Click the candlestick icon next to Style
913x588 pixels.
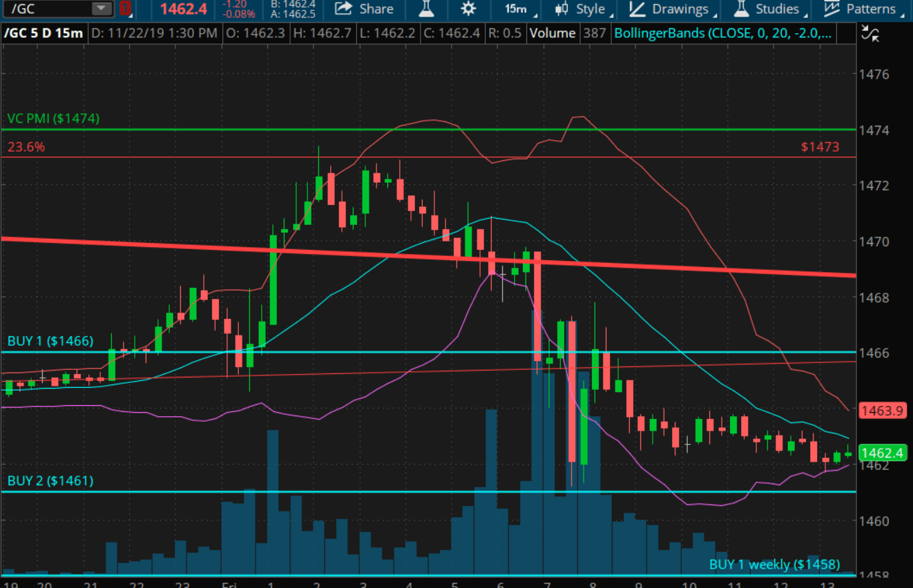562,9
